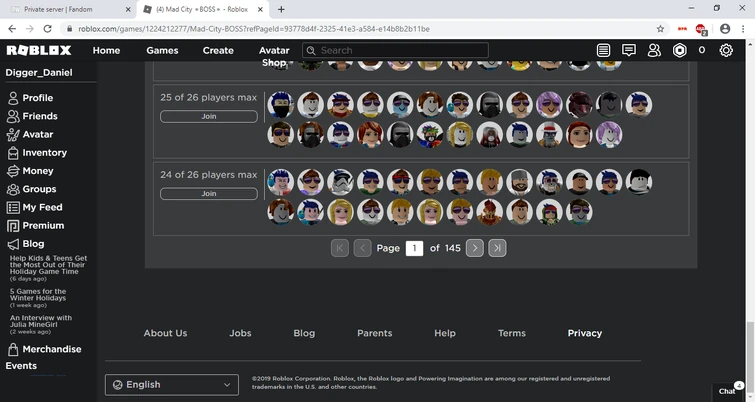755x402 pixels.
Task: Go to next page of servers
Action: tap(475, 248)
